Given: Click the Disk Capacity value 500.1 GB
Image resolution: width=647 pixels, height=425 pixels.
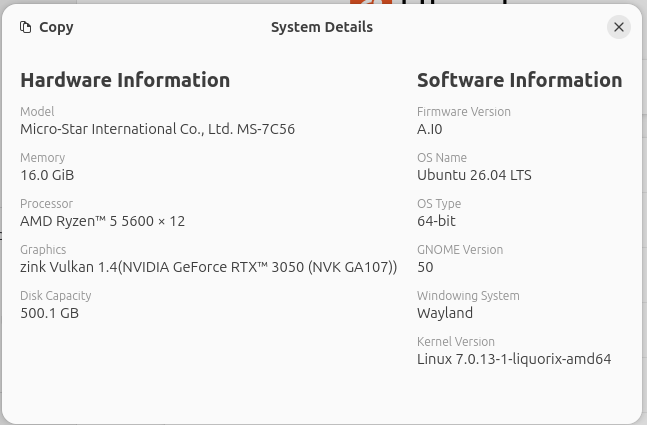Looking at the screenshot, I should [x=50, y=313].
